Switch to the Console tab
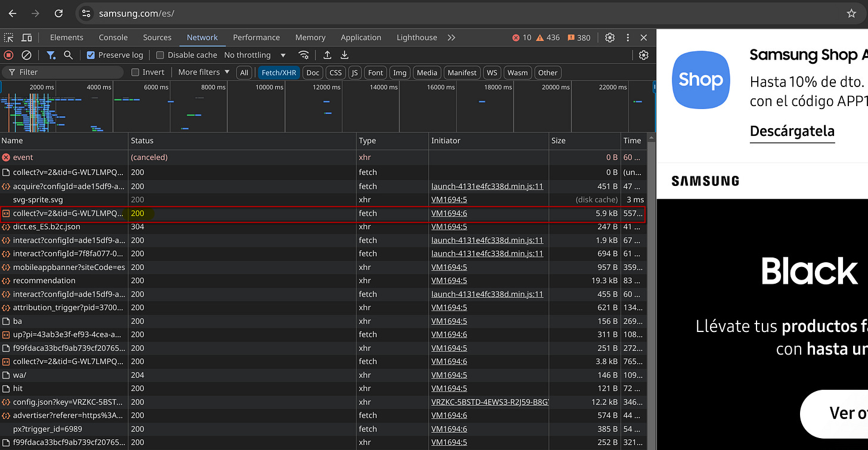The image size is (868, 450). tap(113, 38)
